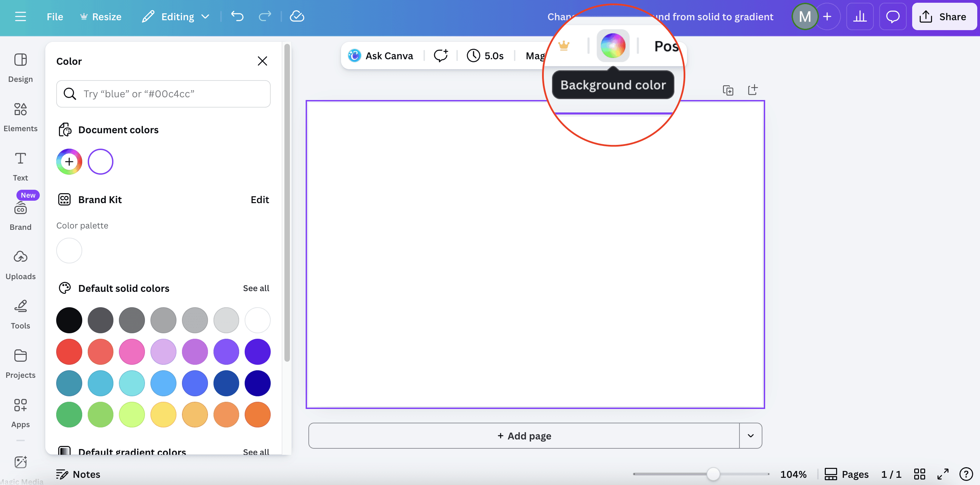Open the Background color wheel button
Screen dimensions: 980x485
click(613, 46)
